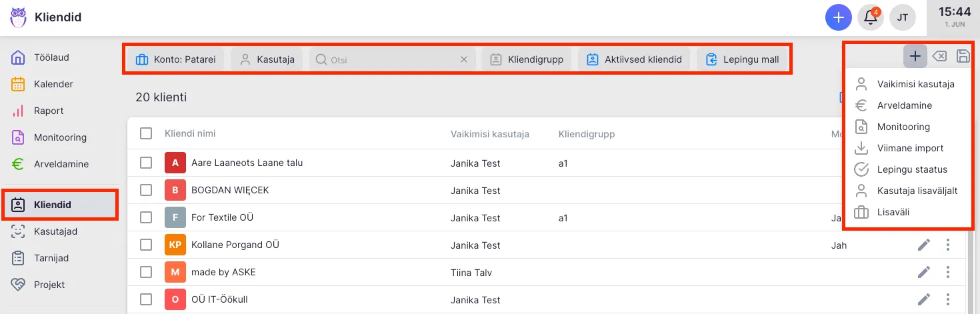Open the notifications bell
The height and width of the screenshot is (314, 980).
pos(871,17)
